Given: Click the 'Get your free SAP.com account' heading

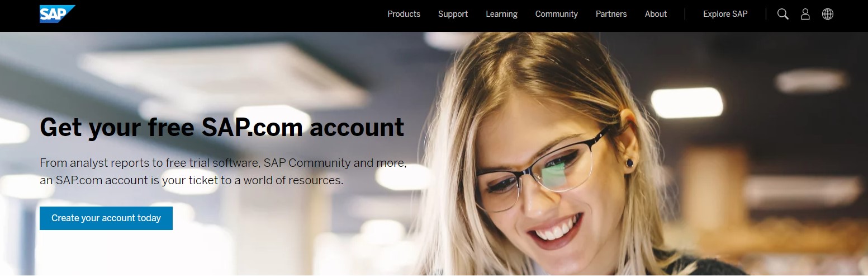Looking at the screenshot, I should click(222, 127).
